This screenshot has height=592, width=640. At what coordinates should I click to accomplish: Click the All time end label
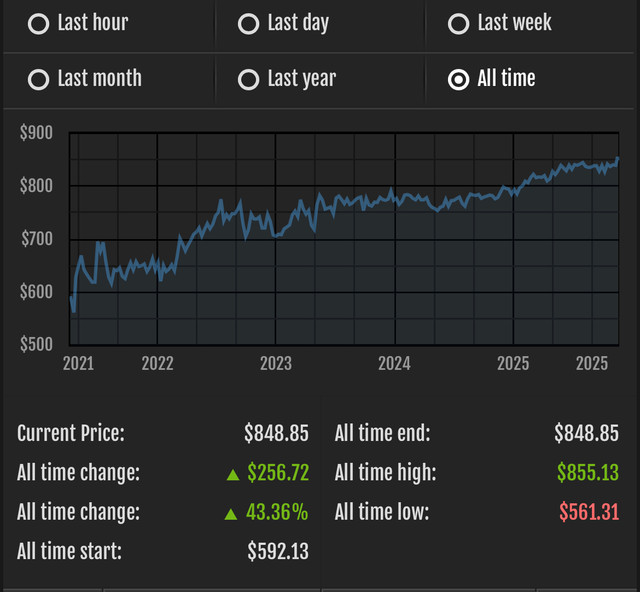point(382,433)
